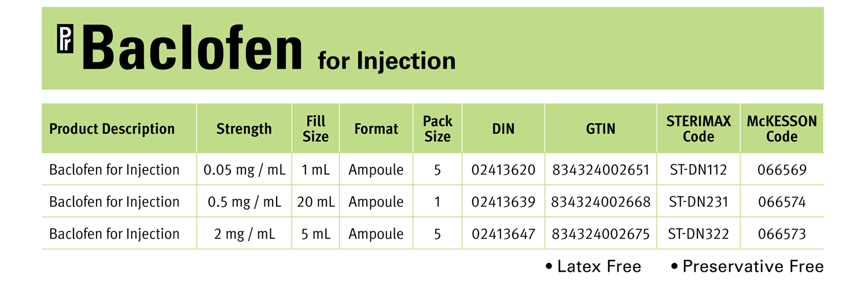The height and width of the screenshot is (289, 868).
Task: Select the Product Description column header
Action: tap(112, 128)
